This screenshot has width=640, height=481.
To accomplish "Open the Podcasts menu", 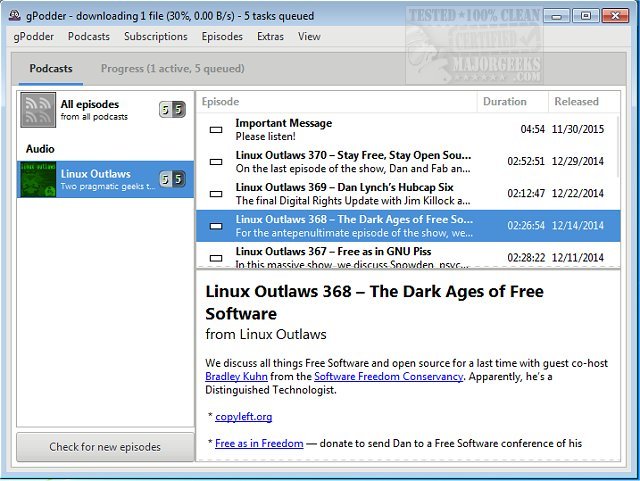I will 89,36.
